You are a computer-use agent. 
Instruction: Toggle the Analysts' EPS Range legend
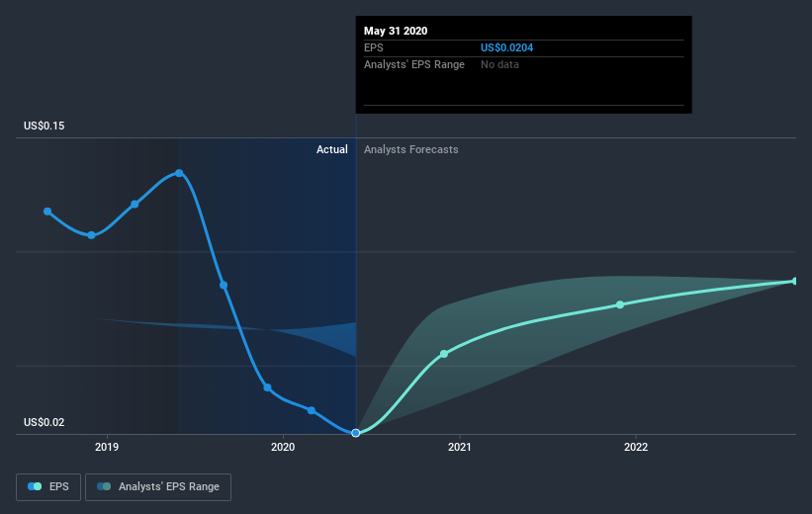click(x=158, y=486)
